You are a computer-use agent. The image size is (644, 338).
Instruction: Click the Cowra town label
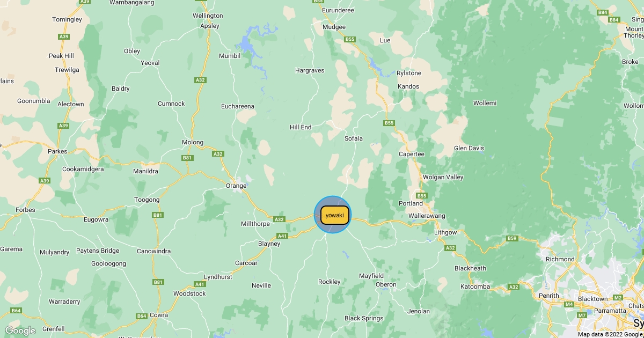tap(159, 315)
